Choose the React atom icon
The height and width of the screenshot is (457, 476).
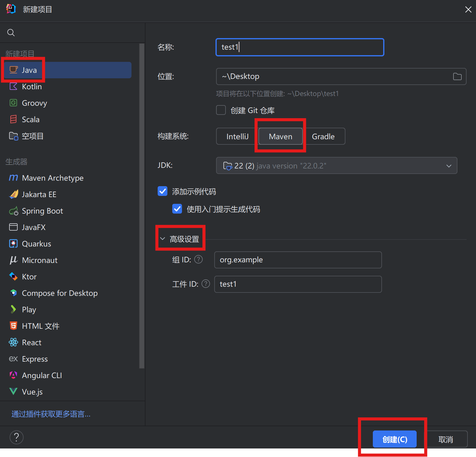(13, 342)
